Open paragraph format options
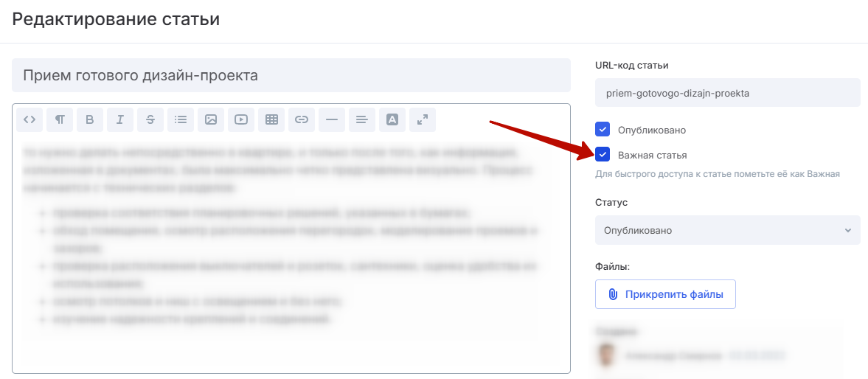This screenshot has width=868, height=379. [x=60, y=119]
